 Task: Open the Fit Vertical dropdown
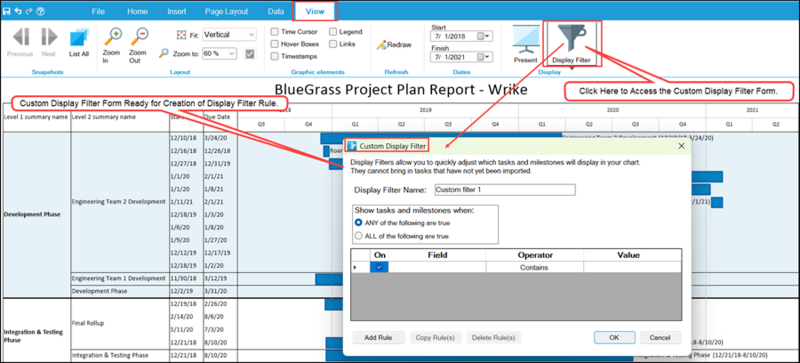(230, 35)
